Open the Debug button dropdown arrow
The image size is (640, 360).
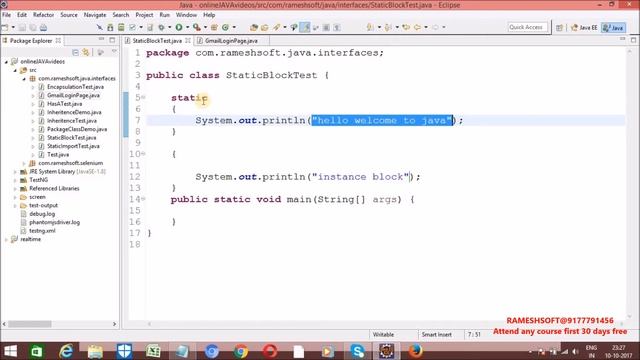point(169,27)
